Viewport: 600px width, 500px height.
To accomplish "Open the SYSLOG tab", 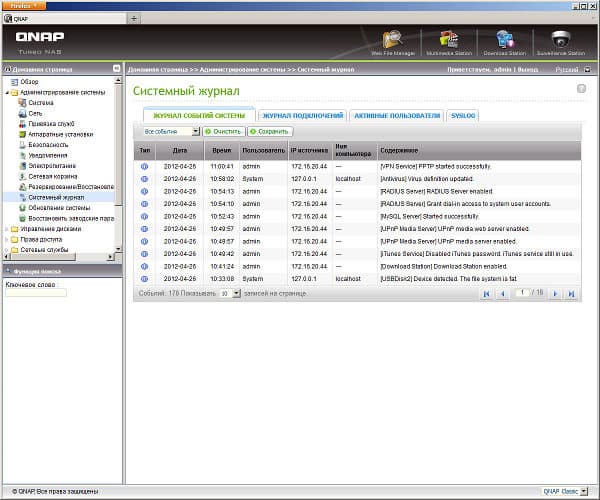I will click(x=464, y=116).
